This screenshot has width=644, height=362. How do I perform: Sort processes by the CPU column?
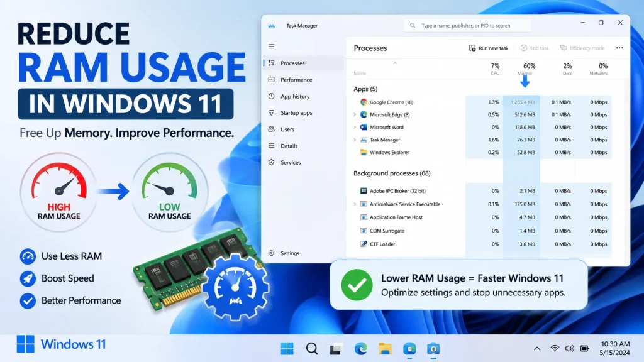tap(495, 69)
